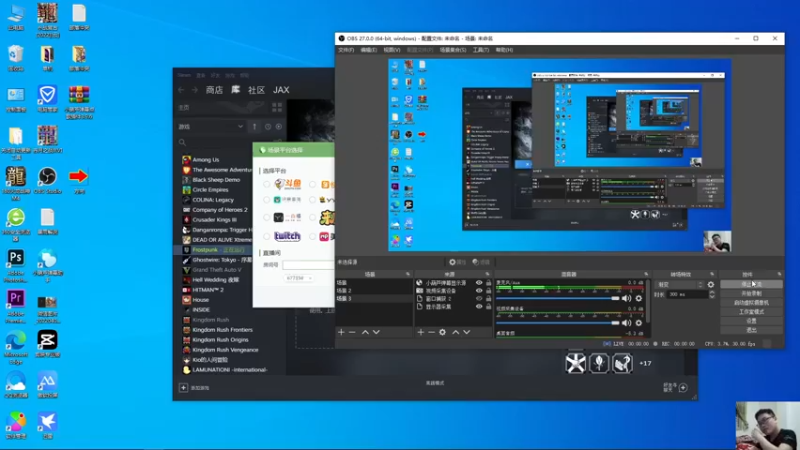This screenshot has width=800, height=450.
Task: Click the room number input field in popup
Action: click(308, 265)
